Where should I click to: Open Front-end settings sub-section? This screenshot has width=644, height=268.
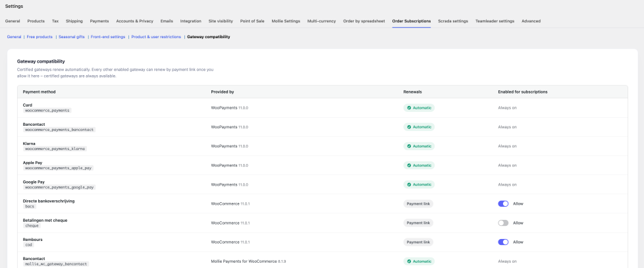tap(108, 37)
